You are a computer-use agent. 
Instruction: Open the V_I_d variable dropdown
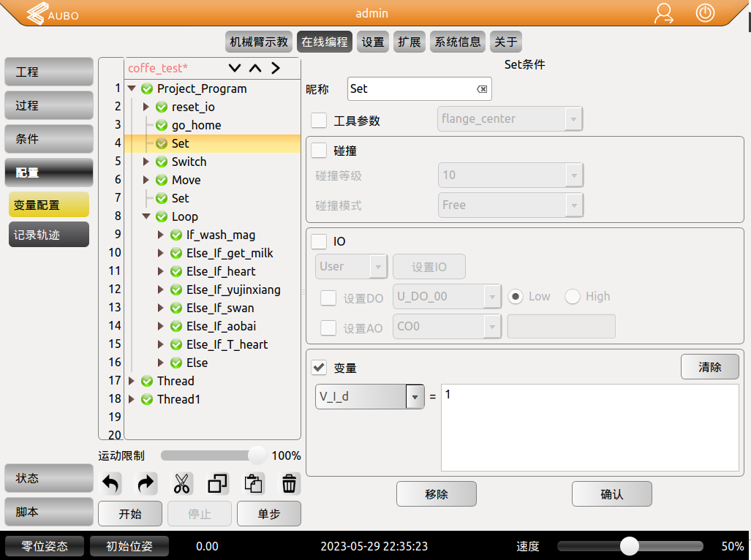tap(415, 396)
